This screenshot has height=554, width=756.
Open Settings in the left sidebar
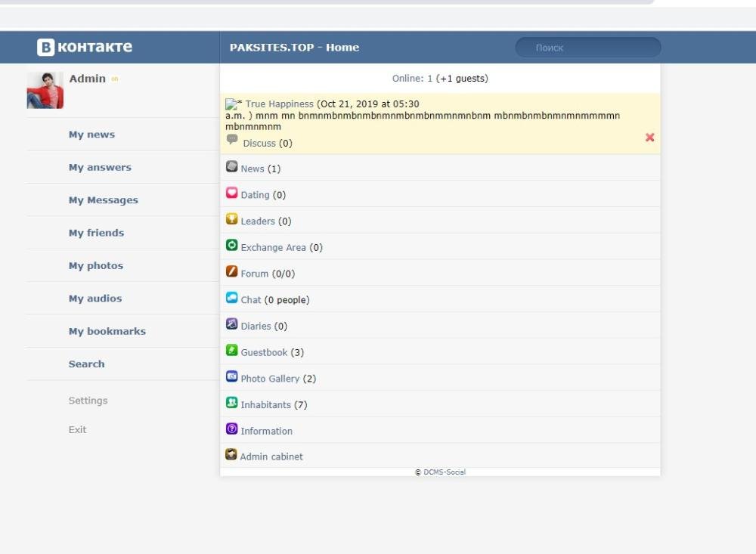[88, 401]
